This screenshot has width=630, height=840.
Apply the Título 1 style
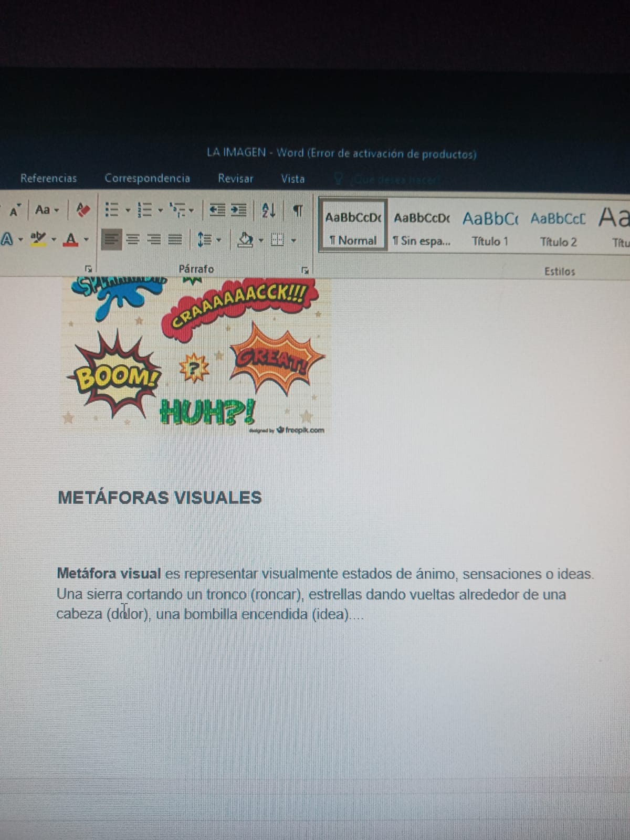(x=489, y=229)
